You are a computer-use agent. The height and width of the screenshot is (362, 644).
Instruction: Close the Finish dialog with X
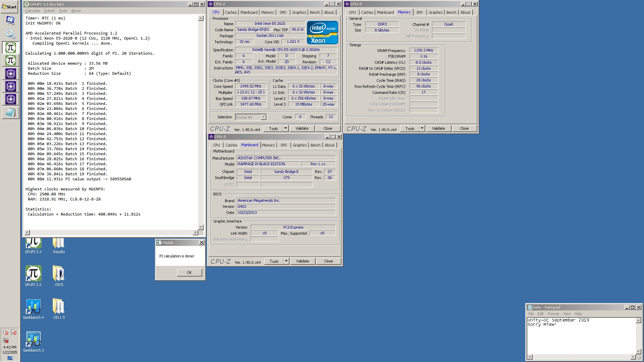(x=201, y=243)
